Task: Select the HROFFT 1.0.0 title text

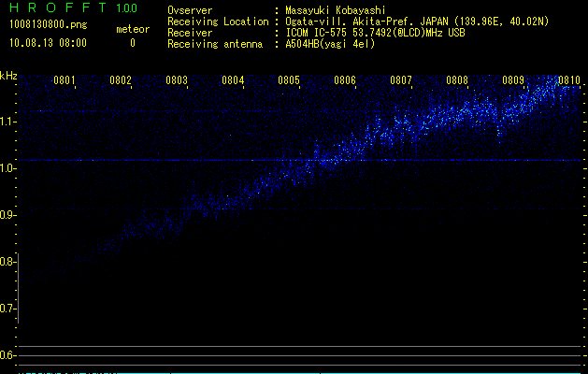Action: click(73, 7)
